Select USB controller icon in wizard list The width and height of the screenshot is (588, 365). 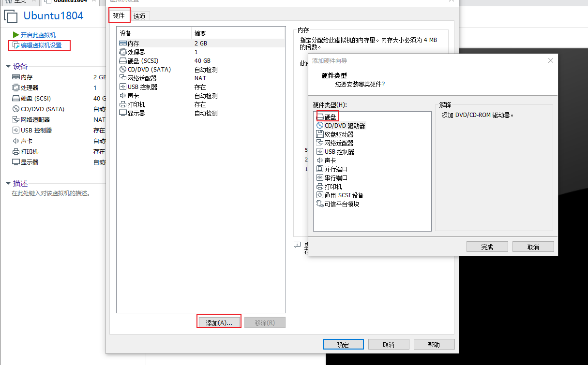(320, 152)
